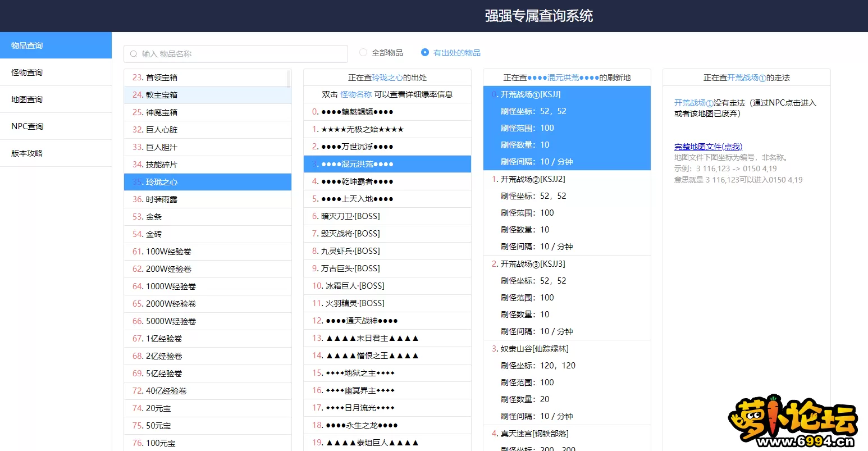Select monster 0. ●●●●魑魅魍魉●●●●
The height and width of the screenshot is (451, 868).
[387, 112]
